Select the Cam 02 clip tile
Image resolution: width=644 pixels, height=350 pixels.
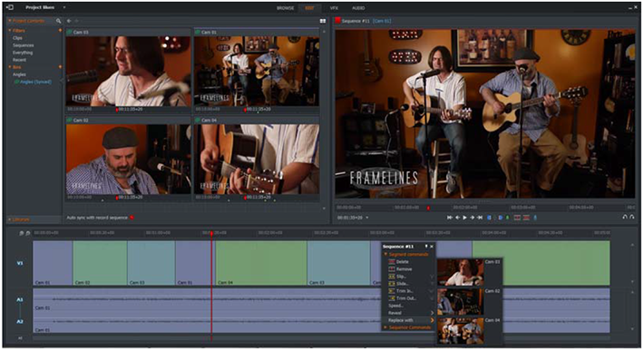(128, 158)
